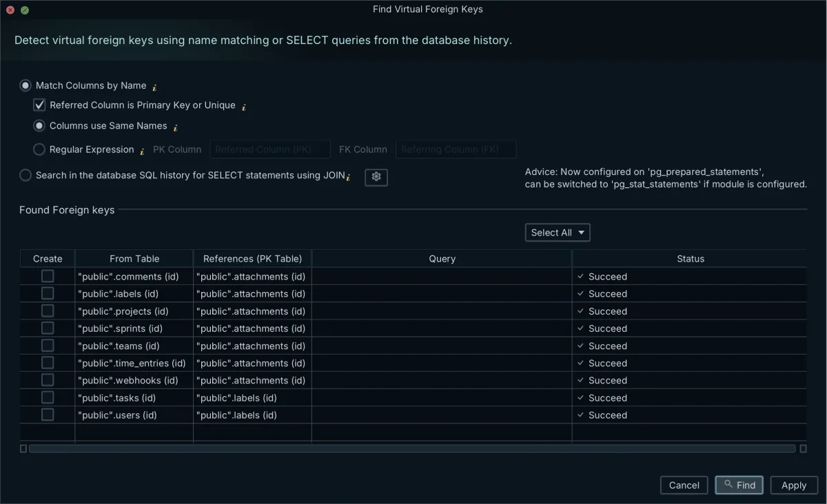Tick Create checkbox for users row
This screenshot has height=504, width=827.
tap(48, 414)
